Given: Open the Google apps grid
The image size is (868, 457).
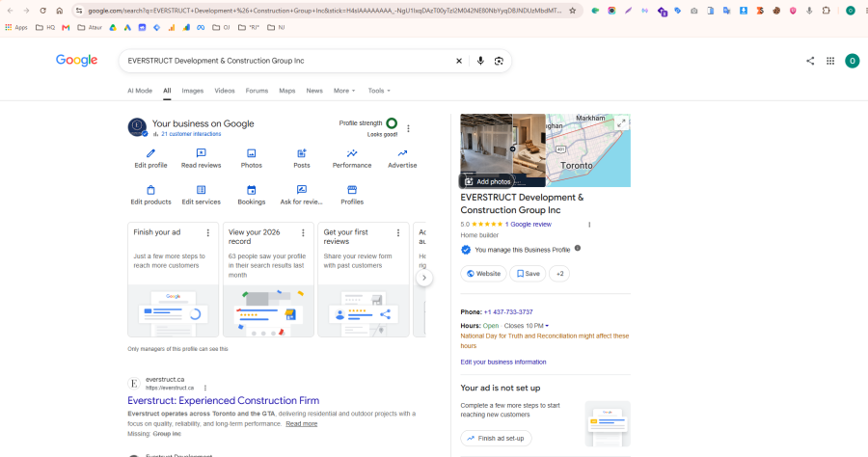Looking at the screenshot, I should 830,61.
